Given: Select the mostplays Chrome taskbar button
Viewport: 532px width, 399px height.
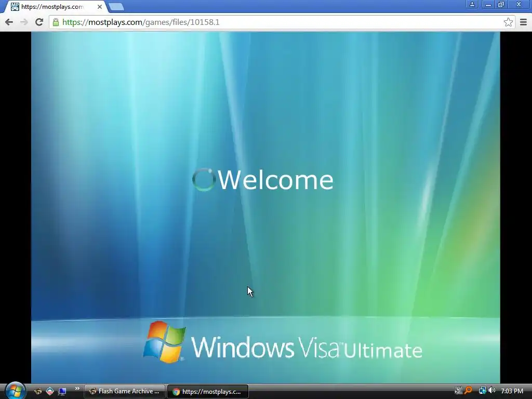Looking at the screenshot, I should click(x=208, y=392).
